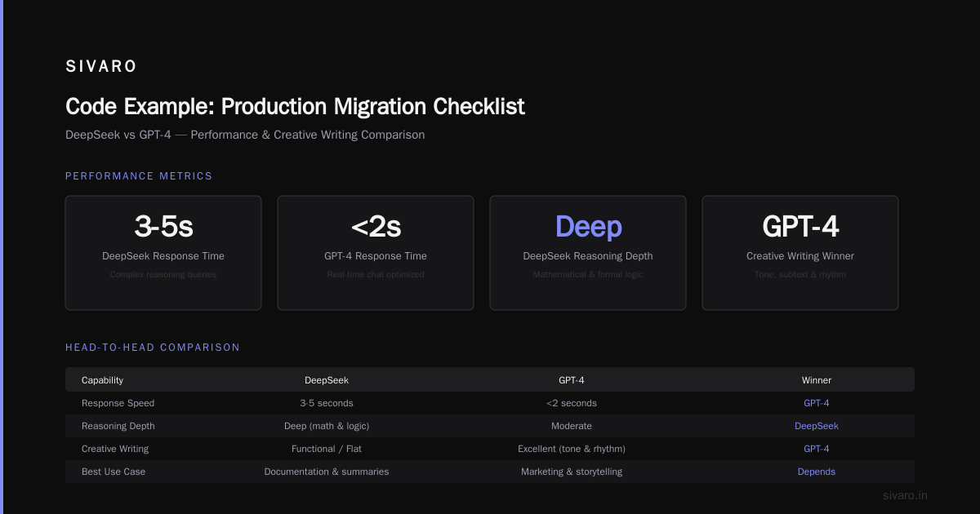Click the GPT-4 winner in Response Speed row

click(x=817, y=403)
